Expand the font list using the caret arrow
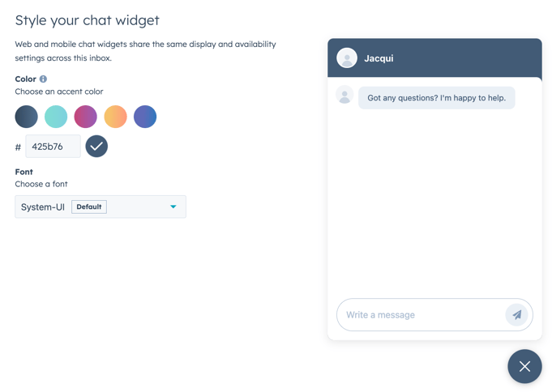The height and width of the screenshot is (392, 552). [x=173, y=207]
